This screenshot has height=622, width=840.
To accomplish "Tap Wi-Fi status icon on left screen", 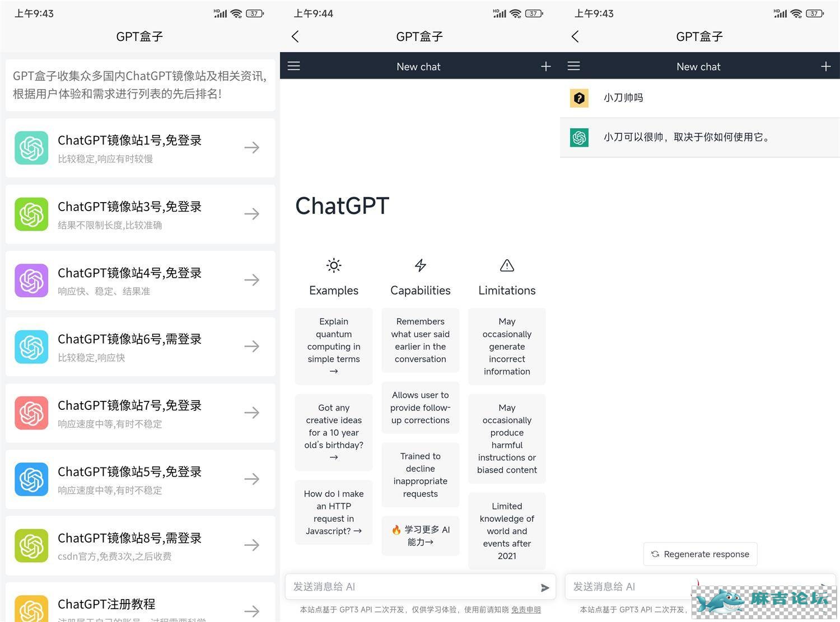I will click(x=236, y=13).
